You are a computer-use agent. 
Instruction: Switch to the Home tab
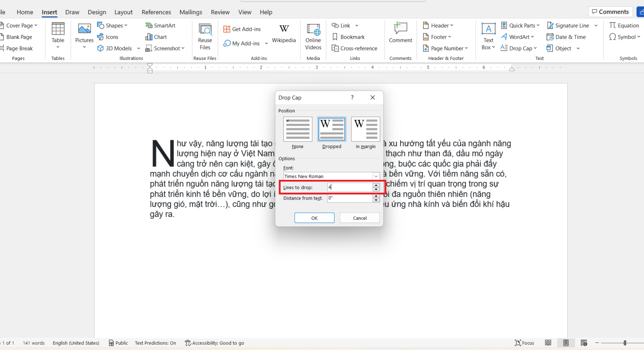(25, 12)
